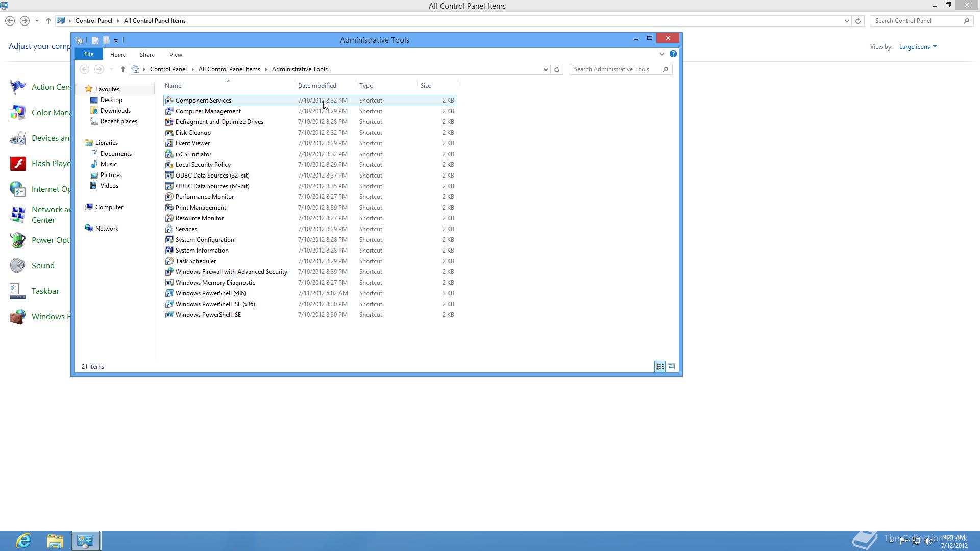This screenshot has height=551, width=980.
Task: Open the Quick Access Toolbar customize dropdown
Action: coord(116,40)
